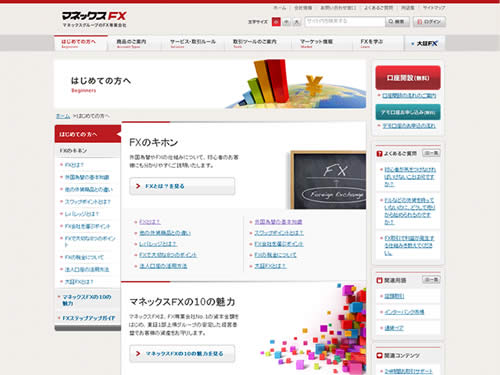This screenshot has height=375, width=500.
Task: Click the red 口座開設(無料) button
Action: tap(408, 77)
